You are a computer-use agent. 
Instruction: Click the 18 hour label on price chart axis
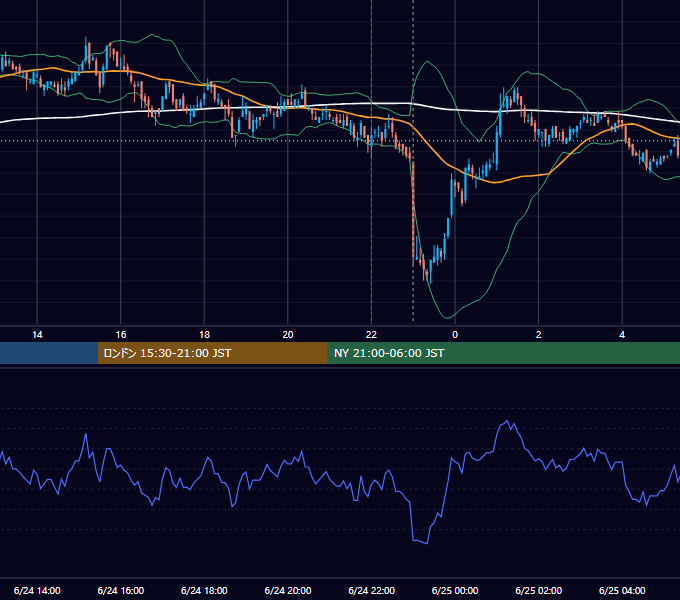point(204,335)
